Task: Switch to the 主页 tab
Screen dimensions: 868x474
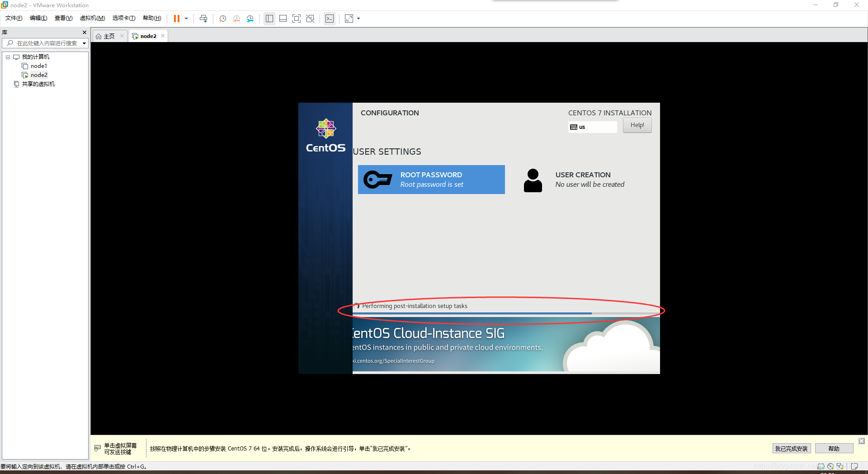Action: click(109, 36)
